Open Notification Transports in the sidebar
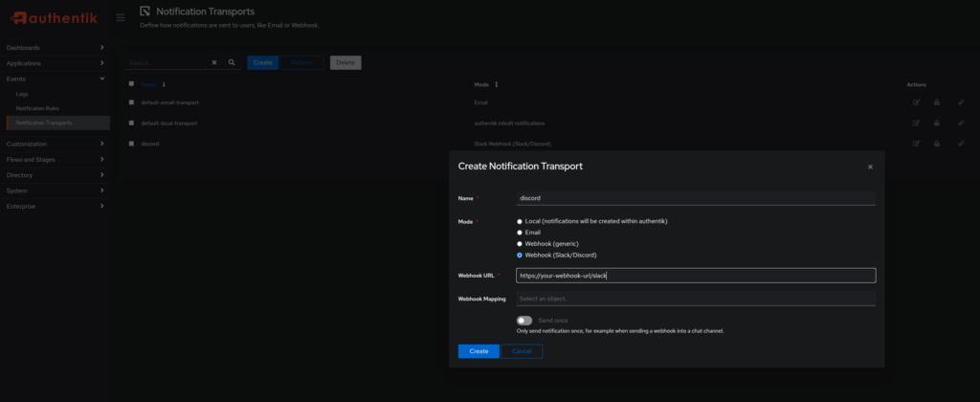 point(58,123)
